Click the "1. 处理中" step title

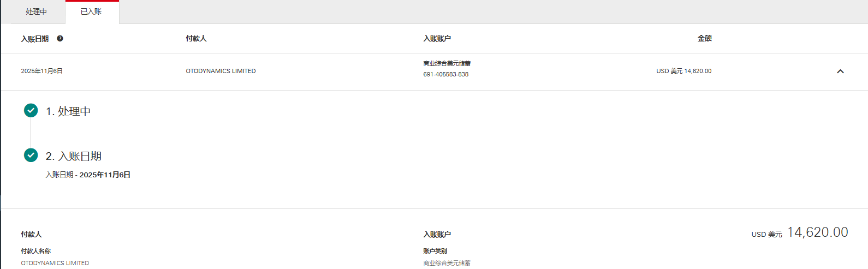68,111
